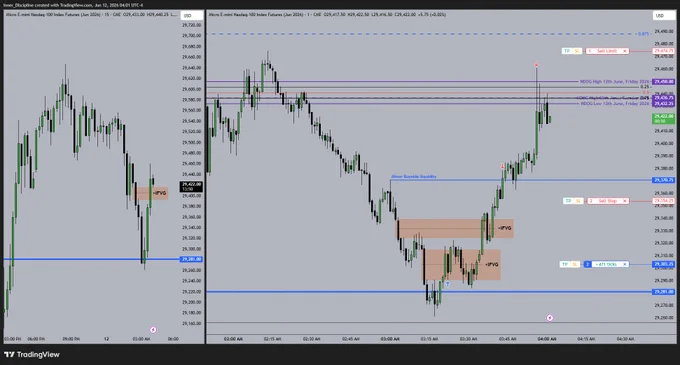This screenshot has height=365, width=680.
Task: Click the 09:00 PM label on left chart axis
Action: point(71,339)
